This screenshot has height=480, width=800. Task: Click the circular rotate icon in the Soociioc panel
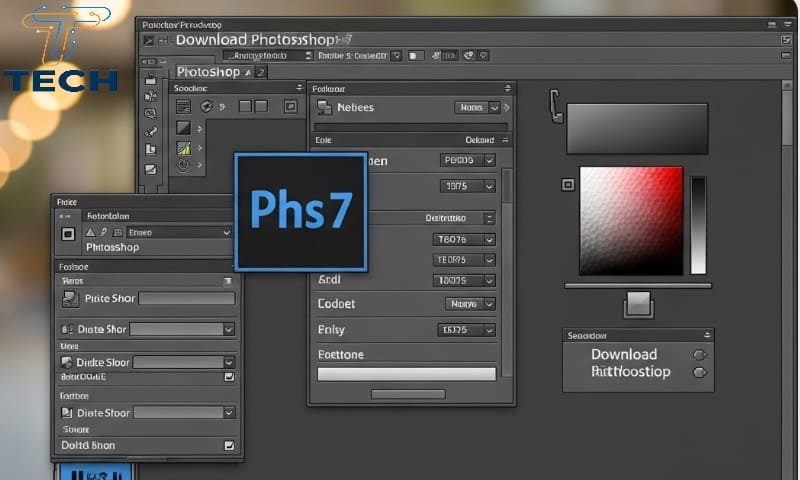[207, 106]
